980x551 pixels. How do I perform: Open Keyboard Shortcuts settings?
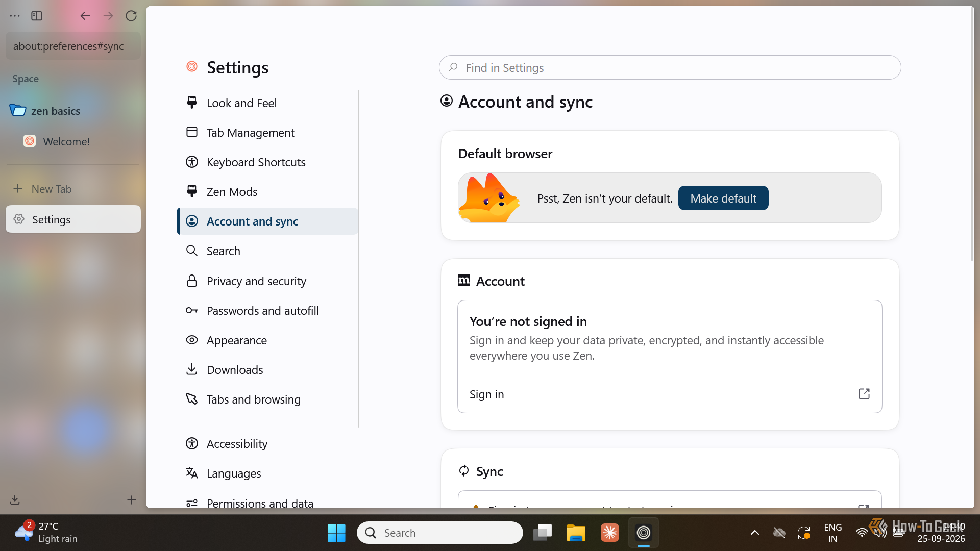267,162
